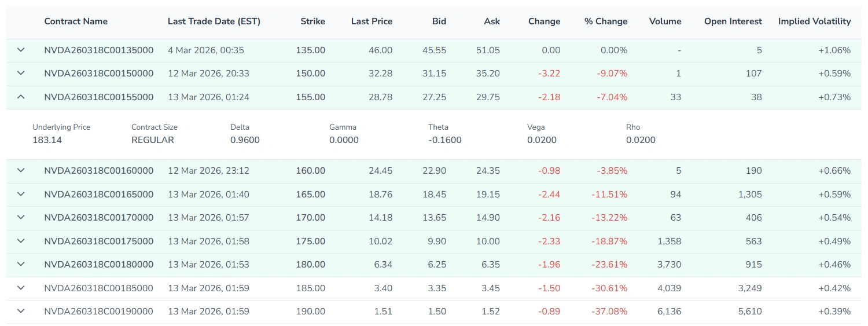Click the Change column header
Viewport: 868px width, 326px height.
click(545, 21)
